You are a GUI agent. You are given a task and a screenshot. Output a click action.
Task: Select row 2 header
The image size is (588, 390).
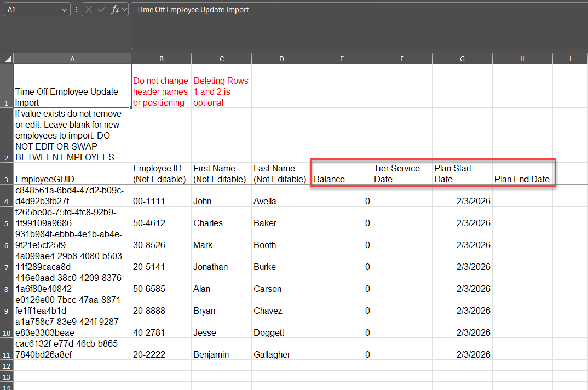[7, 135]
